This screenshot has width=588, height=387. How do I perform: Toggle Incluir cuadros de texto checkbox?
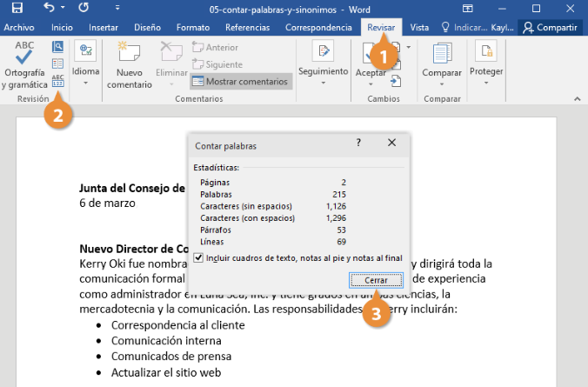[x=198, y=257]
